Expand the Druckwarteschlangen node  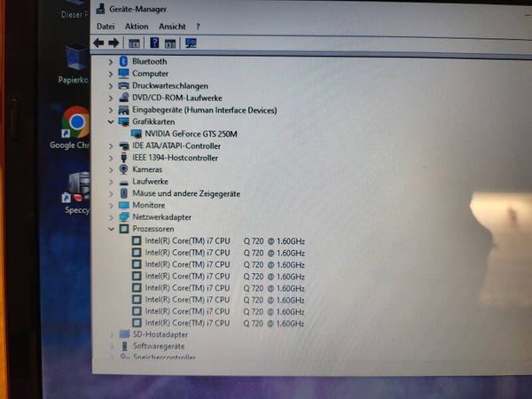click(111, 86)
